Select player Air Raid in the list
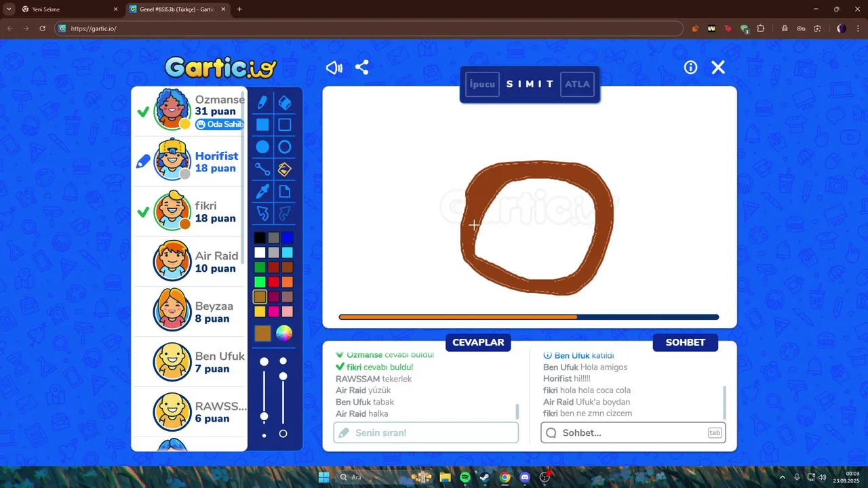 coord(189,262)
